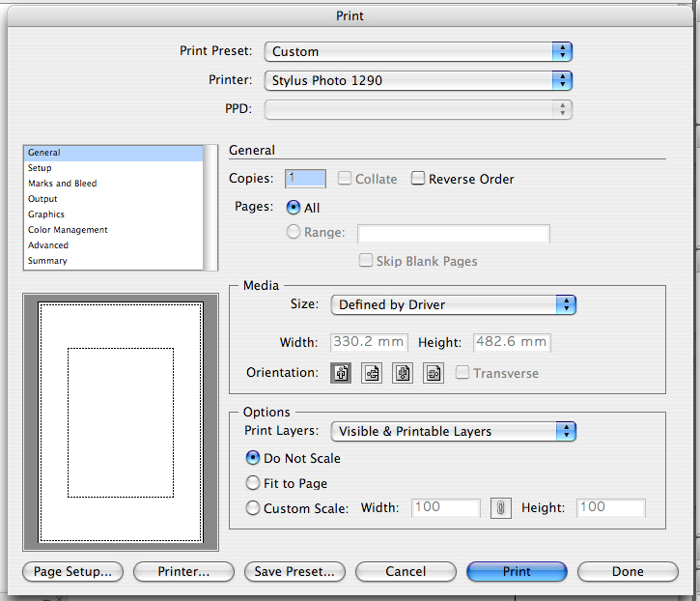The height and width of the screenshot is (601, 700).
Task: Select the portrait down orientation icon
Action: (403, 373)
